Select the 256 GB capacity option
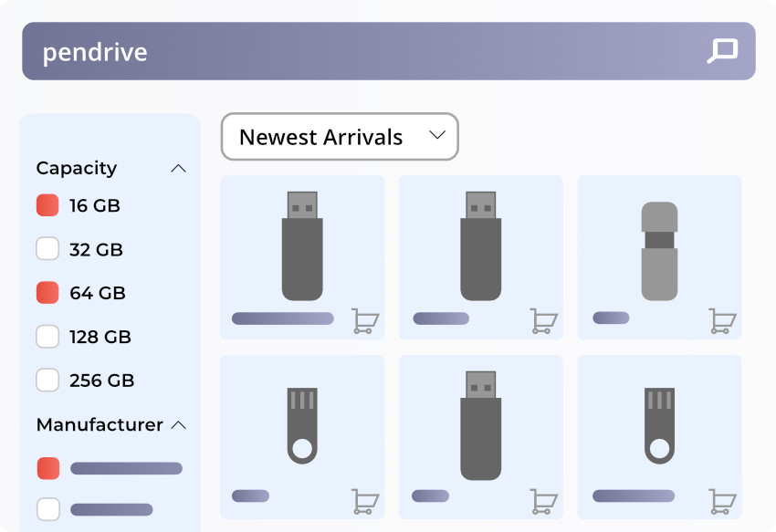Image resolution: width=776 pixels, height=532 pixels. click(47, 380)
